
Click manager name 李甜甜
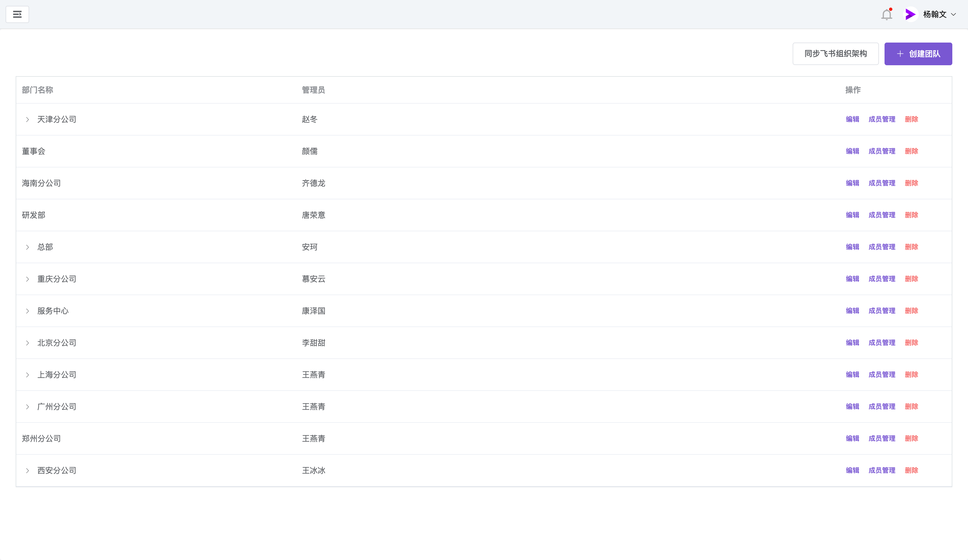pyautogui.click(x=313, y=343)
